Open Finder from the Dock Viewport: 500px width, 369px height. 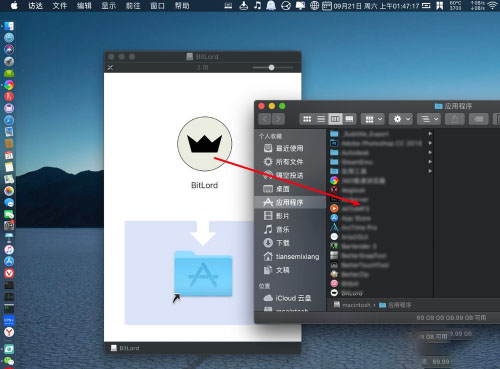click(x=9, y=26)
